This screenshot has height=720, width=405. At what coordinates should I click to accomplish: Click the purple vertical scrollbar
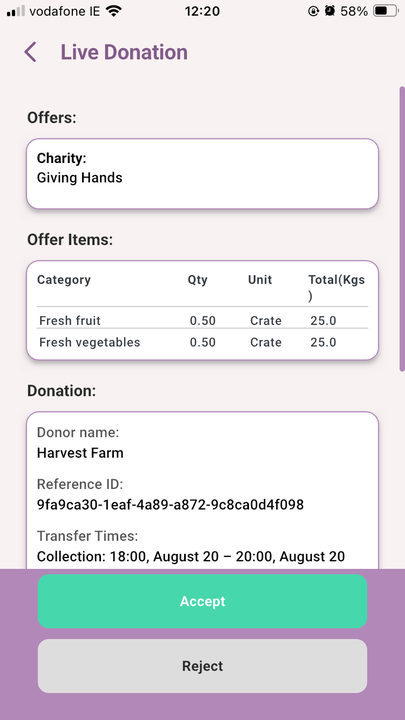(x=402, y=229)
